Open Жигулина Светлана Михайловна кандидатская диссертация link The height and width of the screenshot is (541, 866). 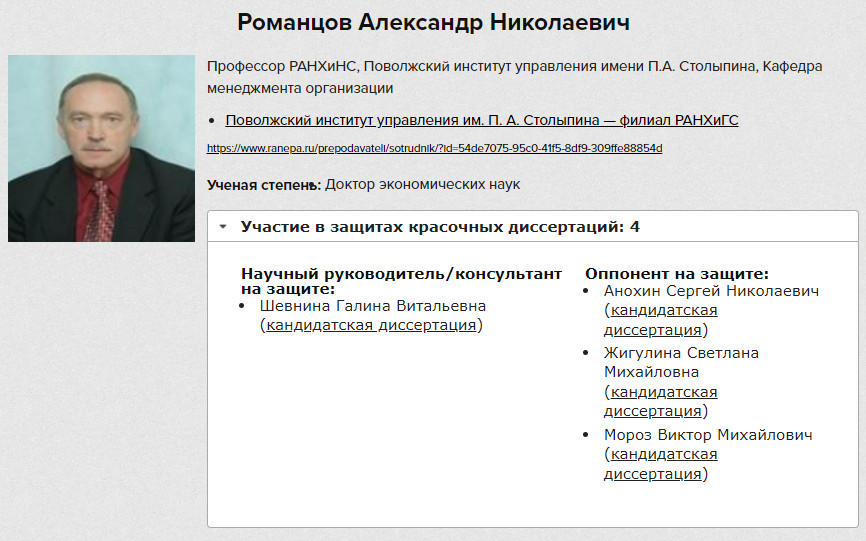coord(661,401)
